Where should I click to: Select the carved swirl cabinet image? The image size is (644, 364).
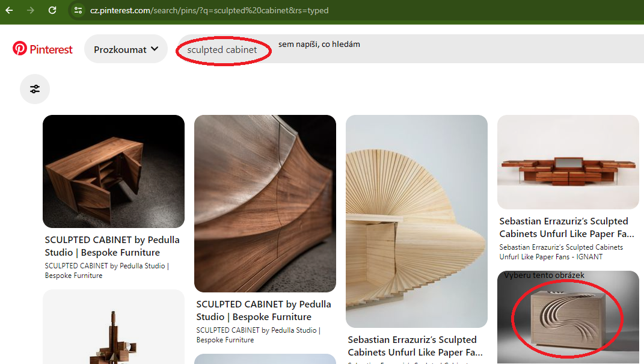tap(568, 318)
